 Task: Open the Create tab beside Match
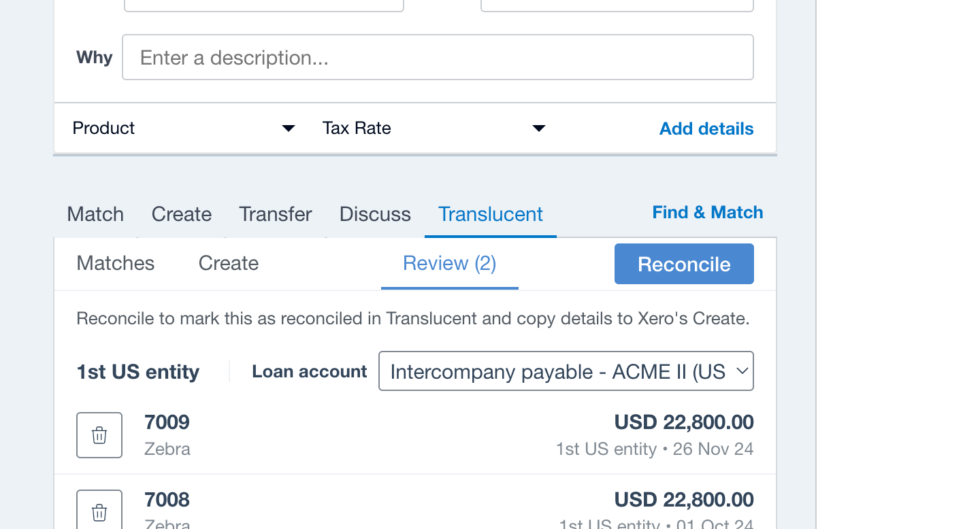click(x=182, y=214)
